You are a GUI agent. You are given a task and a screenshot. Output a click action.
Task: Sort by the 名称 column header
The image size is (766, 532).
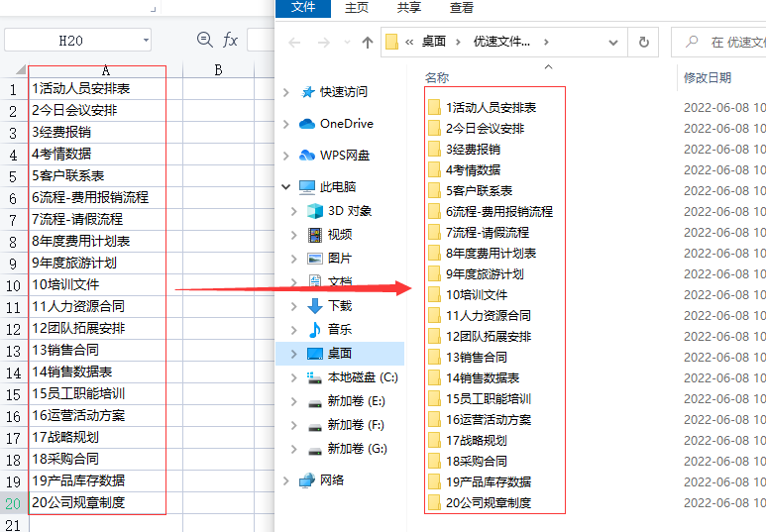(x=437, y=77)
